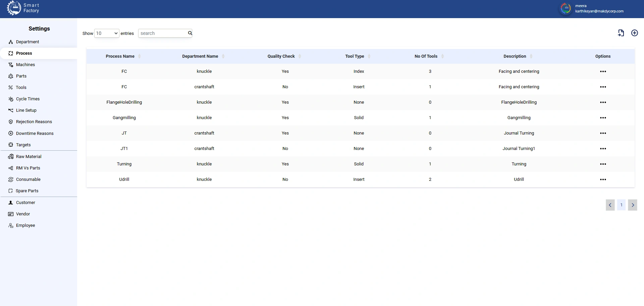Click the Employee icon
The image size is (644, 306).
click(x=11, y=225)
